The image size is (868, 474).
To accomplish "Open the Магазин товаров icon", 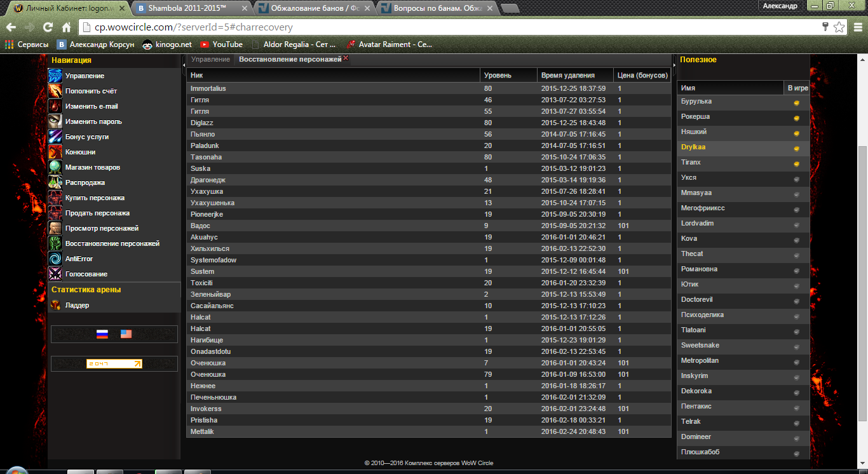I will pyautogui.click(x=55, y=167).
